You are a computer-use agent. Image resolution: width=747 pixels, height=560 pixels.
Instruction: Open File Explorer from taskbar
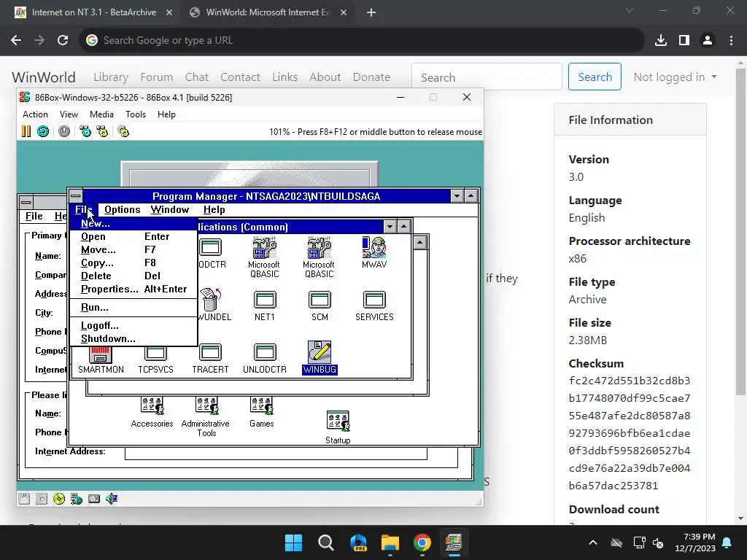tap(390, 542)
